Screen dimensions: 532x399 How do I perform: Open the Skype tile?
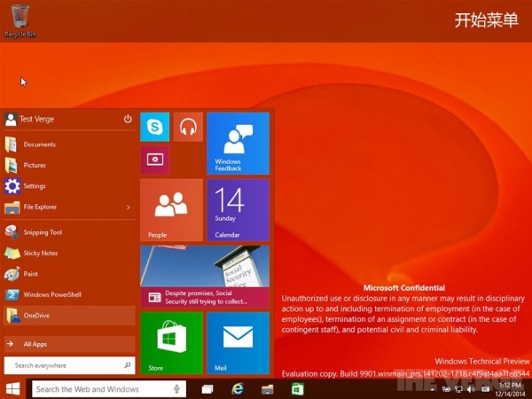coord(154,128)
